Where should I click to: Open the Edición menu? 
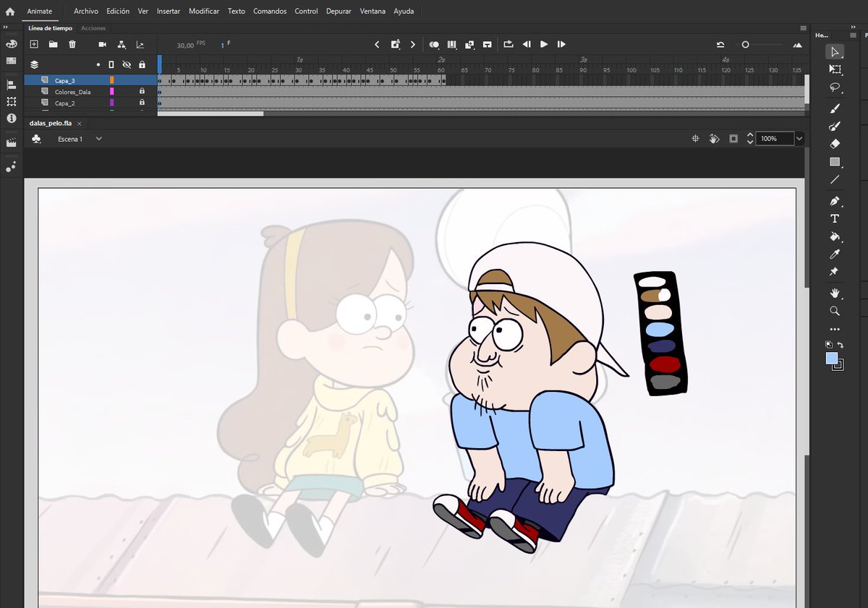[118, 12]
